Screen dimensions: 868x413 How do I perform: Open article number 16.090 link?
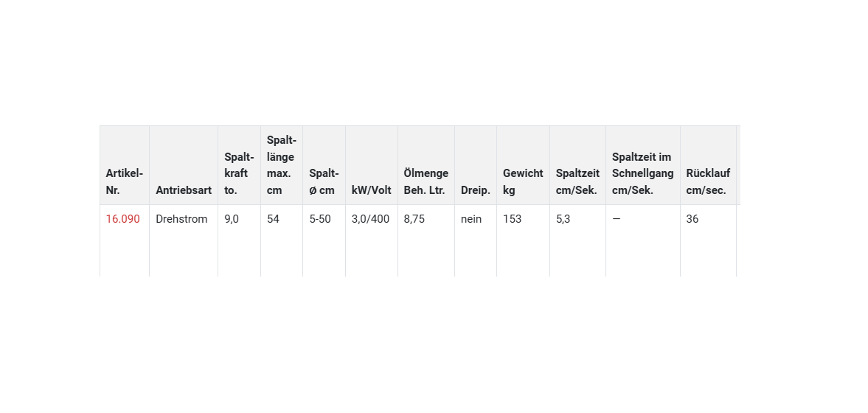[x=122, y=219]
